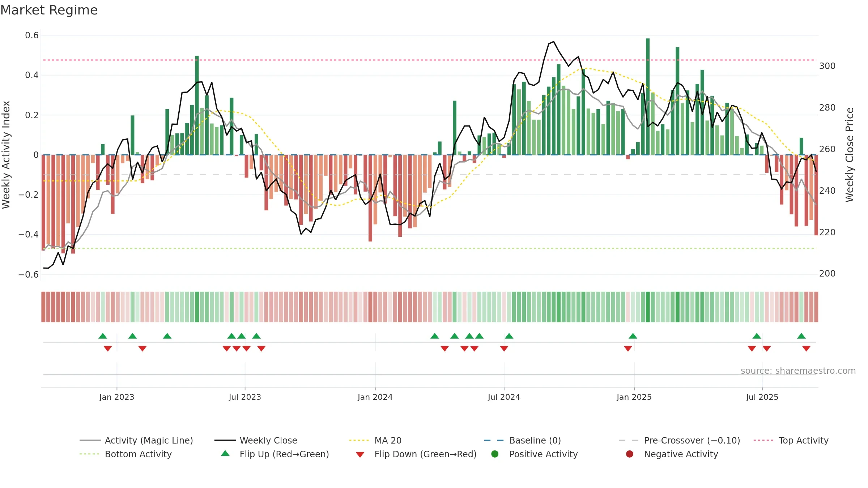Toggle Baseline (0) legend entry
868x488 pixels.
[522, 440]
